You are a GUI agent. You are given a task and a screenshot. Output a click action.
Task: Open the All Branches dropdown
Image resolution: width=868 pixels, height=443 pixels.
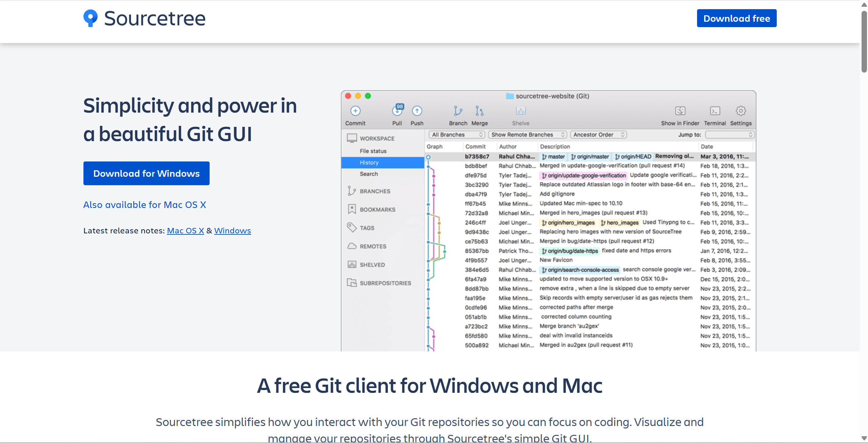click(x=457, y=135)
